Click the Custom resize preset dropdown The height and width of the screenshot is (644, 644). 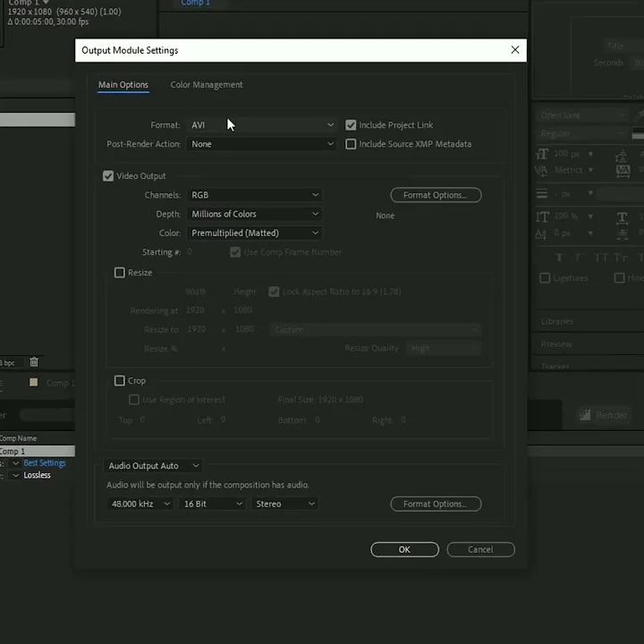pos(376,329)
